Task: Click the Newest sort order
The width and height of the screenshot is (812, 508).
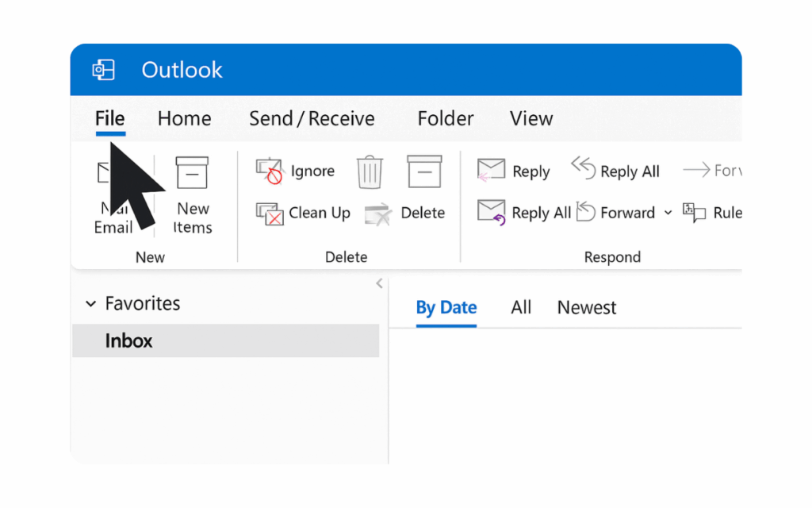Action: click(587, 307)
